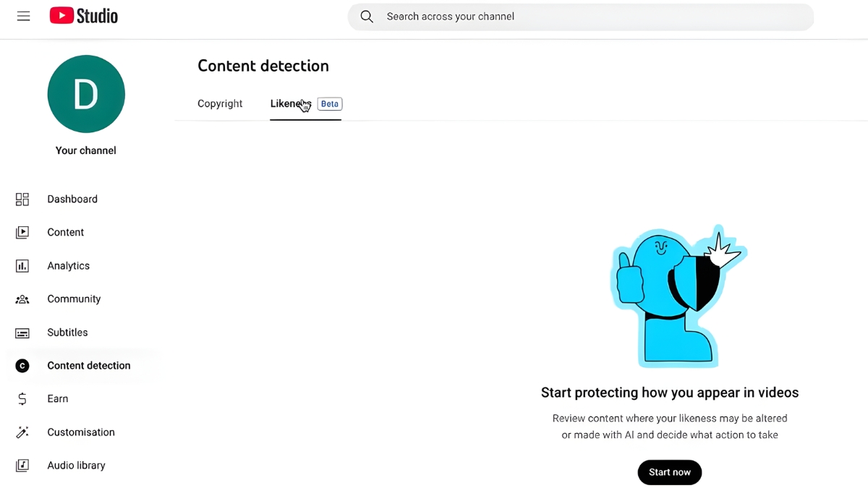The height and width of the screenshot is (488, 868).
Task: Toggle the navigation drawer with the hamburger icon
Action: [x=23, y=15]
